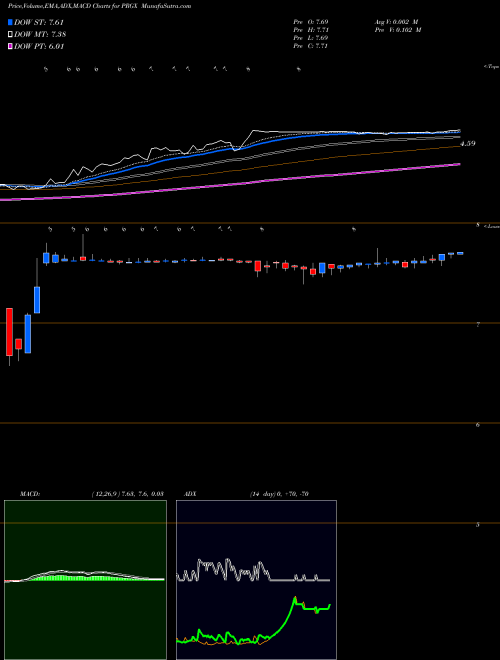Screen dimensions: 500x660
Task: Open the green MACD histogram chart panel
Action: [x=85, y=580]
